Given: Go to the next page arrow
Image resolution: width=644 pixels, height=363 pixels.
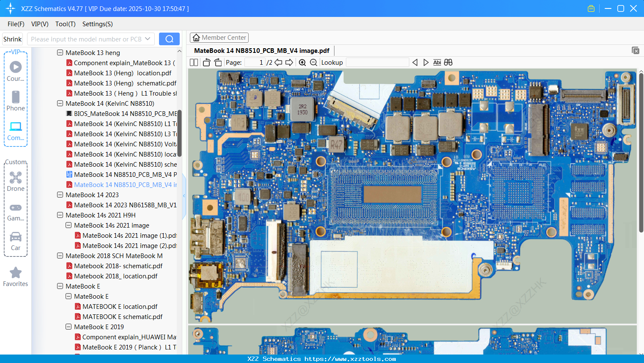Looking at the screenshot, I should pos(289,63).
